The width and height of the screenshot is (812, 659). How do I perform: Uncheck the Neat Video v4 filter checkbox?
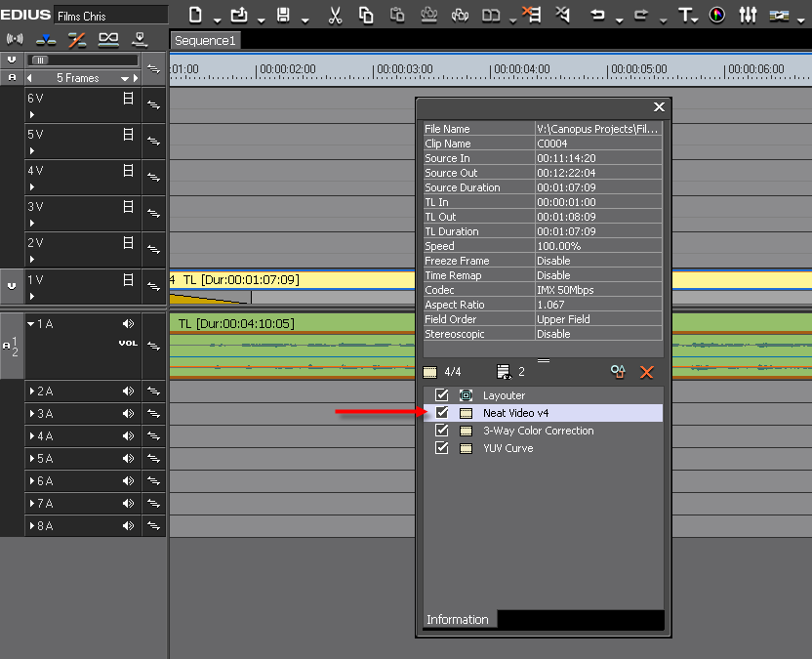point(442,413)
